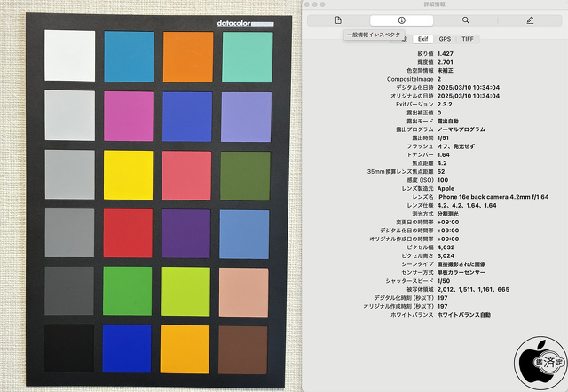
Task: Click the datacolor logo on chart
Action: (239, 24)
